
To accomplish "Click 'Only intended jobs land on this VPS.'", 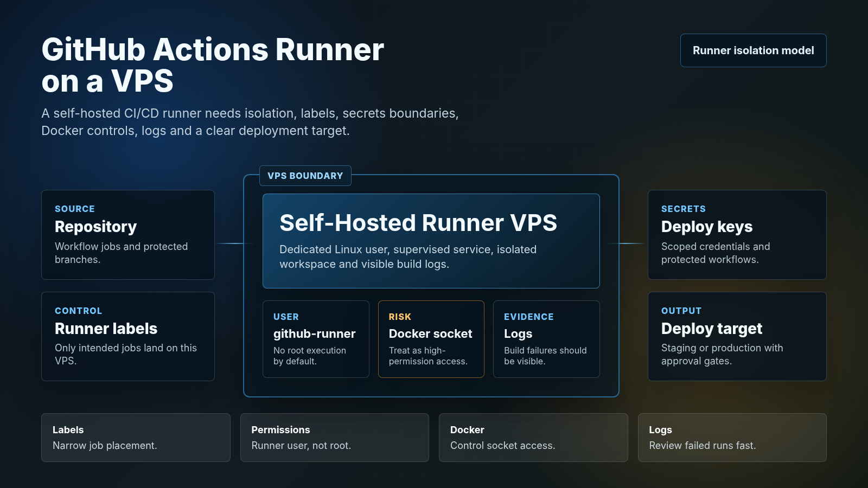I will (126, 354).
